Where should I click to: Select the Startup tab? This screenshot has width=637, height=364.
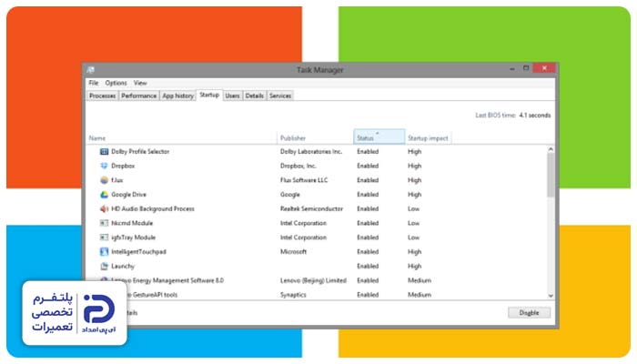(x=209, y=95)
